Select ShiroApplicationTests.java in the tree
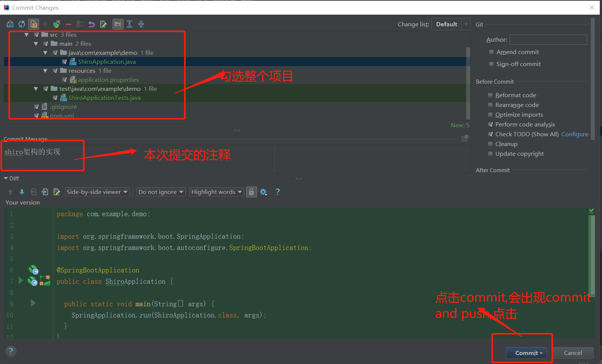This screenshot has height=364, width=602. tap(104, 98)
